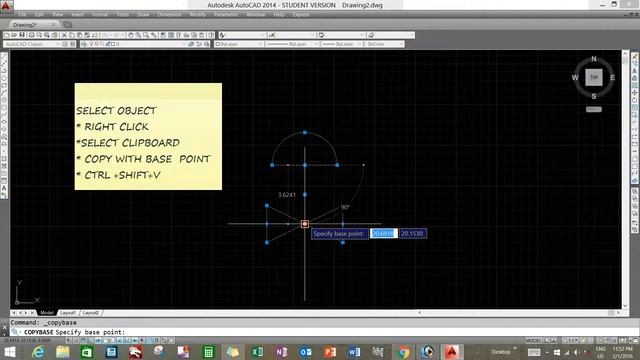
Task: Switch to the Layout2 tab
Action: 91,313
